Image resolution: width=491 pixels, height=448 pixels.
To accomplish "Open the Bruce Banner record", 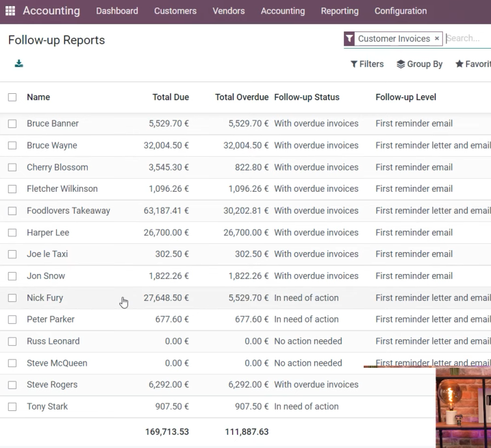I will click(53, 123).
